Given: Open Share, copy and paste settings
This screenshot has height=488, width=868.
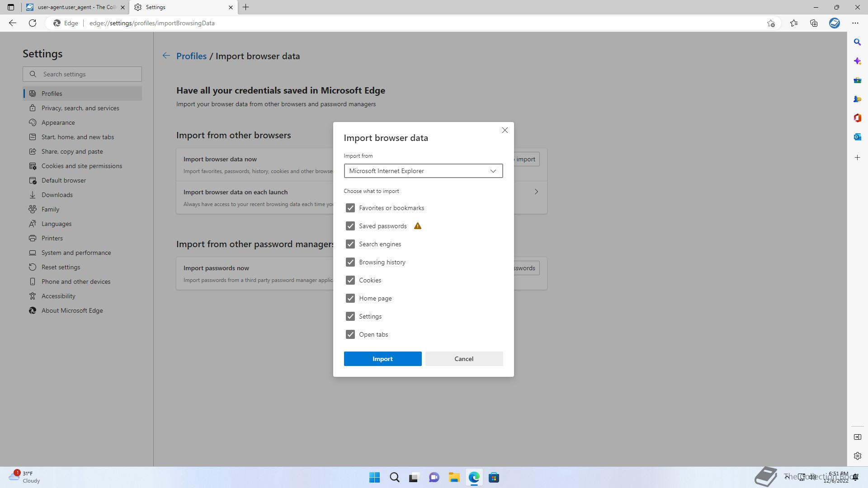Looking at the screenshot, I should 82,151.
